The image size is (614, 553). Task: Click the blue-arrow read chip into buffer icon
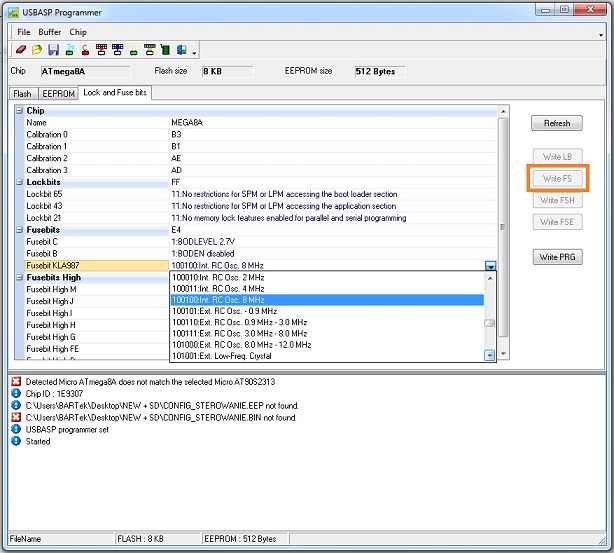pyautogui.click(x=117, y=49)
